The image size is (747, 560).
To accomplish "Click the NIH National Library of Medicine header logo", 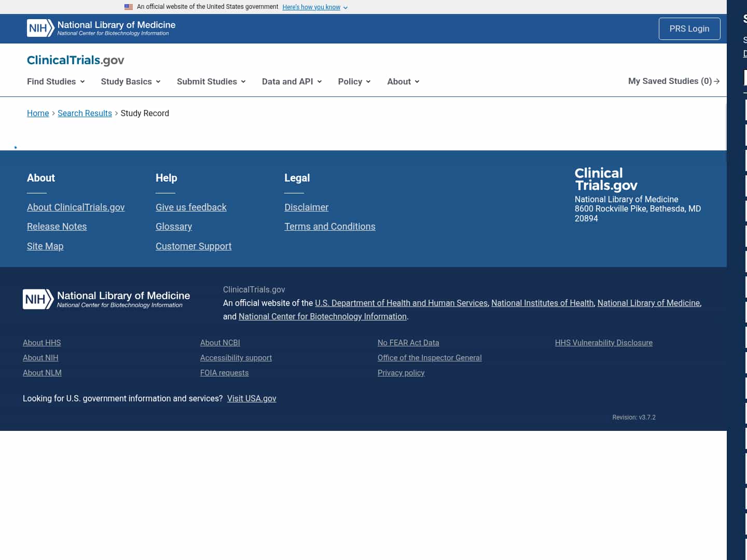I will (101, 28).
